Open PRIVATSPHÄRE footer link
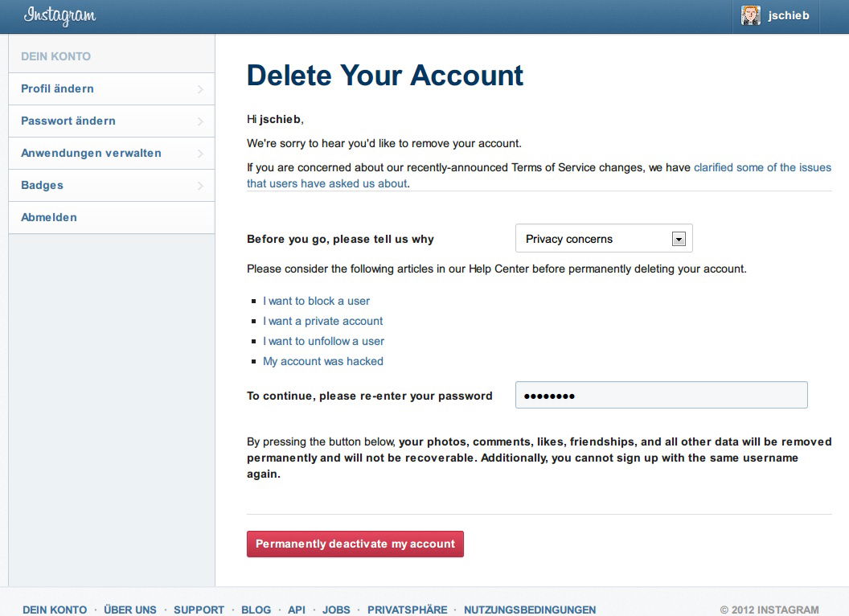 click(407, 610)
